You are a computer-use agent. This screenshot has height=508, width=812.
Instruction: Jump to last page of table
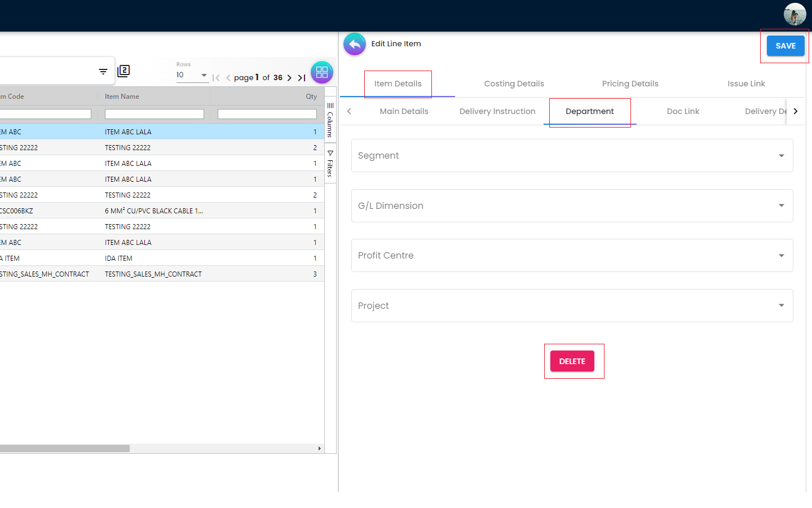[x=302, y=78]
